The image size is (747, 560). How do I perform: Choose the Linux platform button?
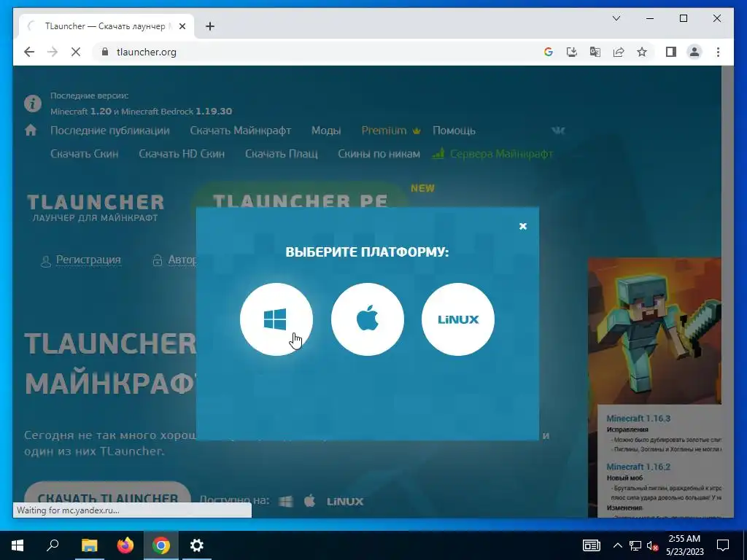458,319
